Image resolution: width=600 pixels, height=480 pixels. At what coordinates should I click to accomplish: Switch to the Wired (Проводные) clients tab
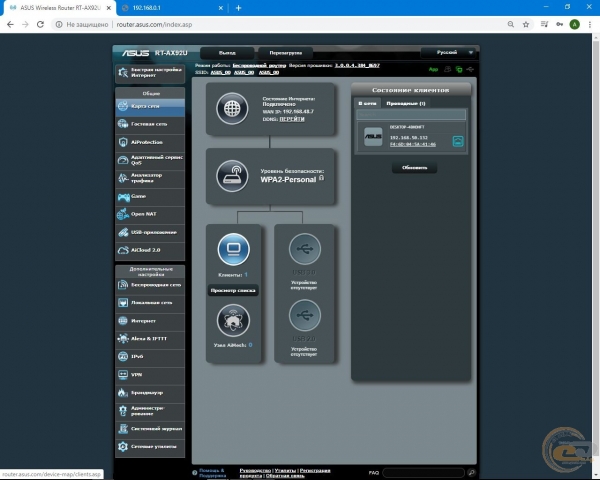[x=406, y=103]
